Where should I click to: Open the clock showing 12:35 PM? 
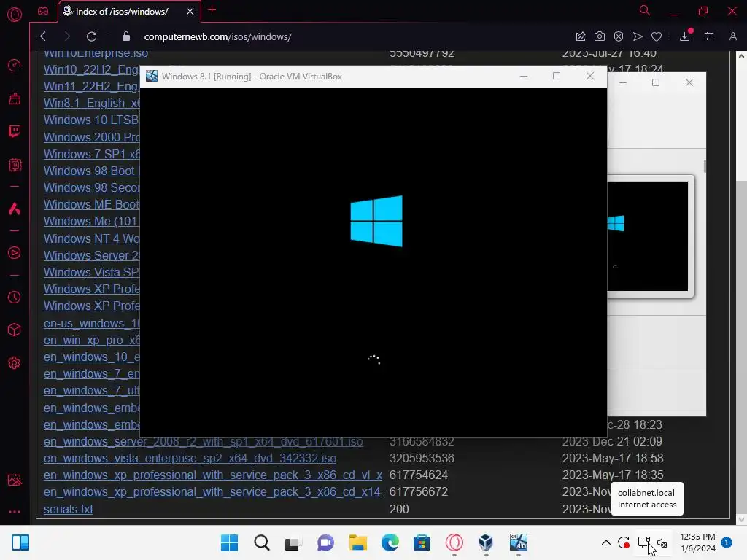tap(698, 542)
